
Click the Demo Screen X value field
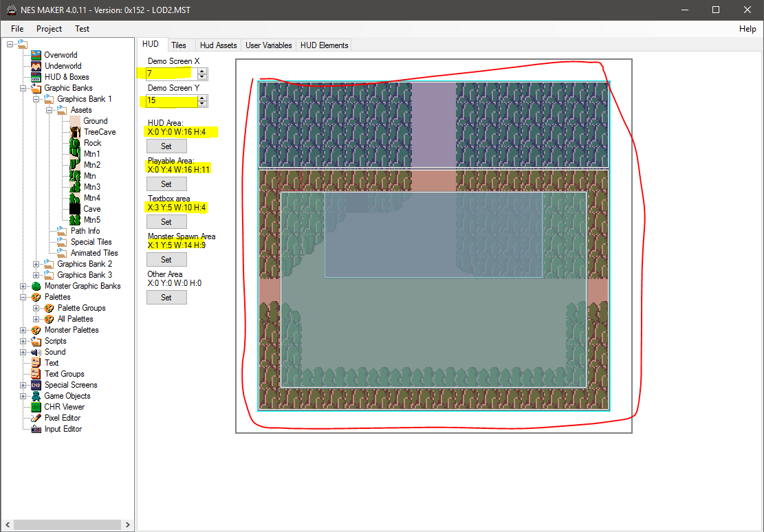point(172,74)
